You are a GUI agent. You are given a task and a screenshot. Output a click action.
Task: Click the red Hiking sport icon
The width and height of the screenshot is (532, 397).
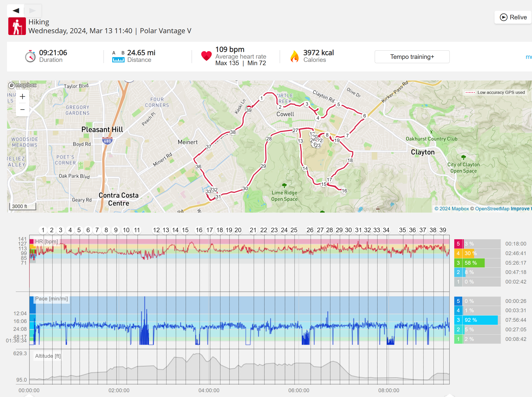(x=17, y=26)
